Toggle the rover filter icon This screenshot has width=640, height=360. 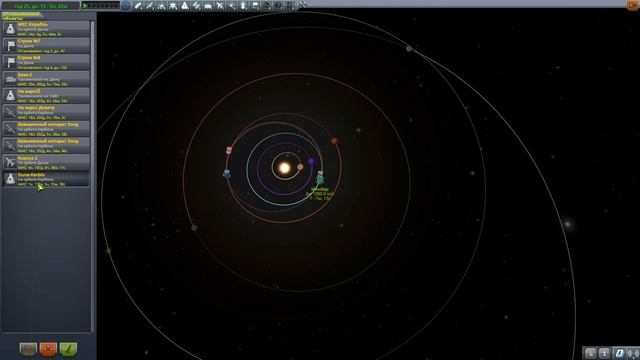click(x=161, y=6)
